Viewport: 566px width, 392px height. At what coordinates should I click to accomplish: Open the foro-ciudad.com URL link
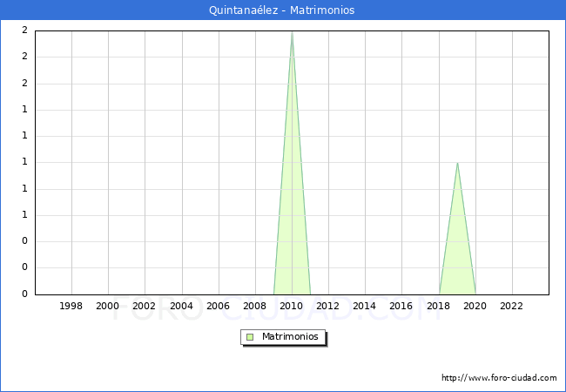coord(499,377)
